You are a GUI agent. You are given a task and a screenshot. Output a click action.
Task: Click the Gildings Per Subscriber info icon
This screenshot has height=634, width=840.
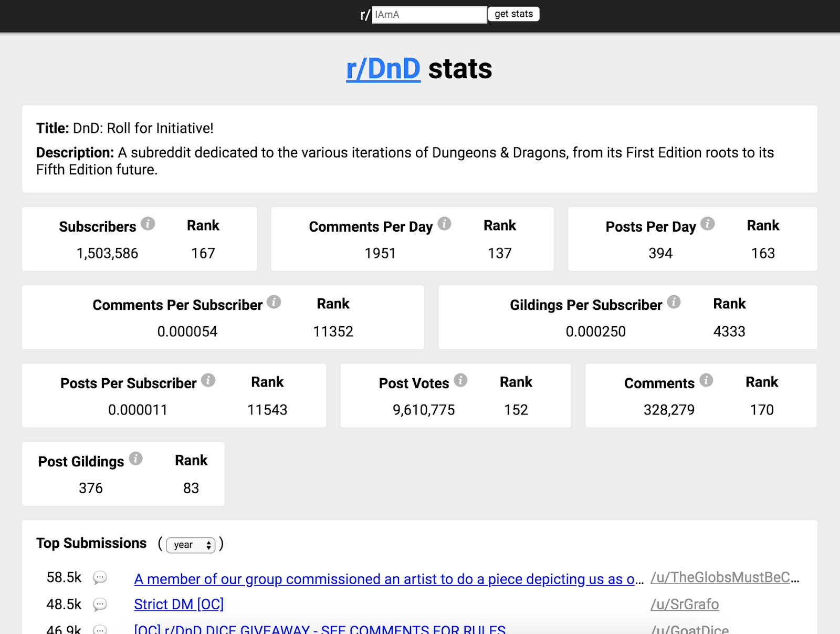coord(674,302)
